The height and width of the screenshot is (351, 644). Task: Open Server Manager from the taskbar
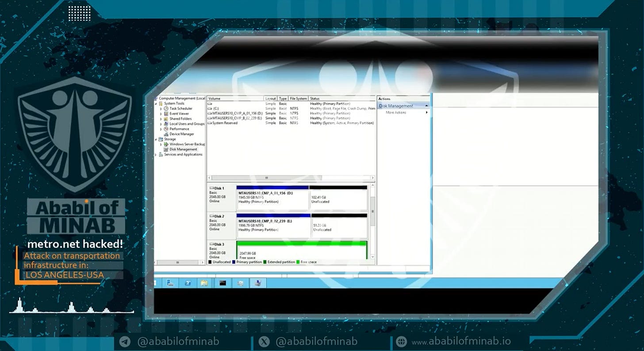point(170,283)
